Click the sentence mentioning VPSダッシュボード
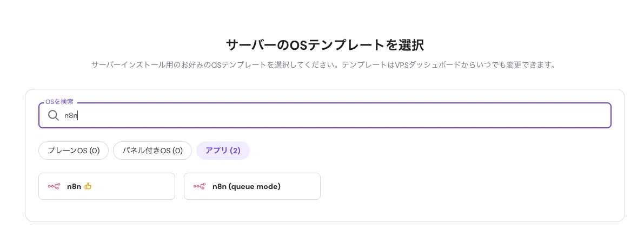The image size is (644, 241). [447, 65]
